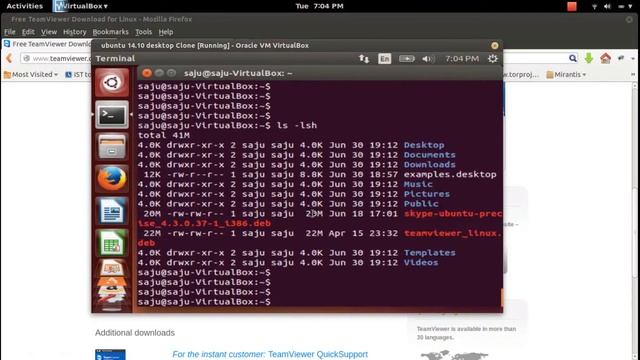Close the VirtualBox VM window

tap(495, 45)
